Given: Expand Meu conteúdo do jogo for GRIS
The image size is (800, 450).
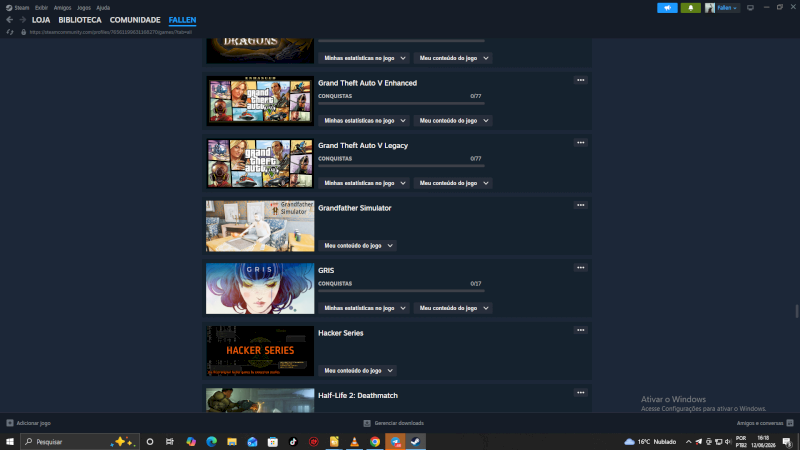Looking at the screenshot, I should pyautogui.click(x=453, y=308).
